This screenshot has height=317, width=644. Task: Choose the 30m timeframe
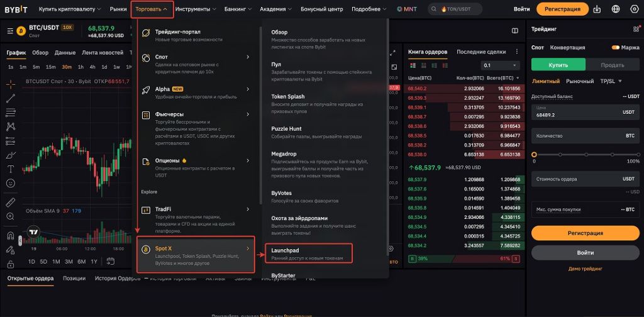67,67
